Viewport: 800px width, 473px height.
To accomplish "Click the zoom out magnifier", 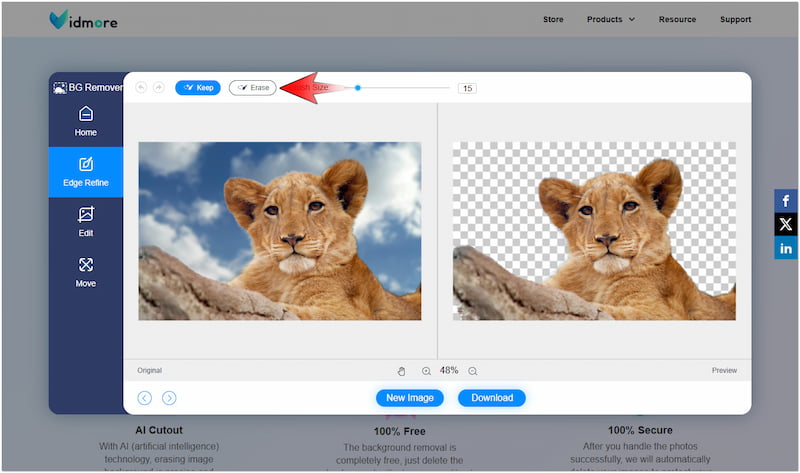I will (473, 371).
